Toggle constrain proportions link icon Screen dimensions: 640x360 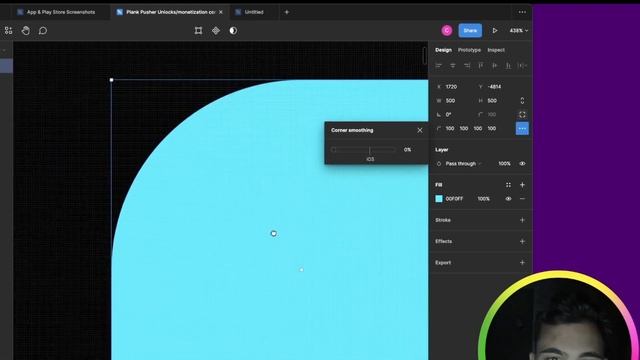point(522,101)
